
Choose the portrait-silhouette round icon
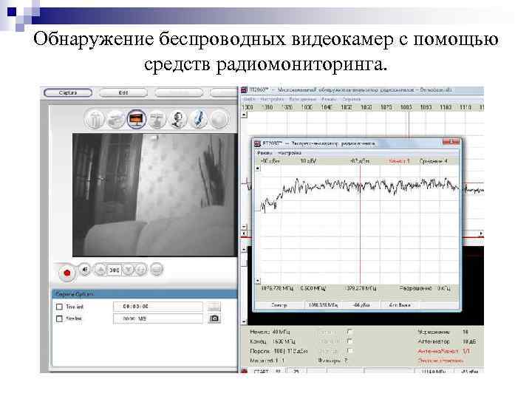pyautogui.click(x=178, y=119)
